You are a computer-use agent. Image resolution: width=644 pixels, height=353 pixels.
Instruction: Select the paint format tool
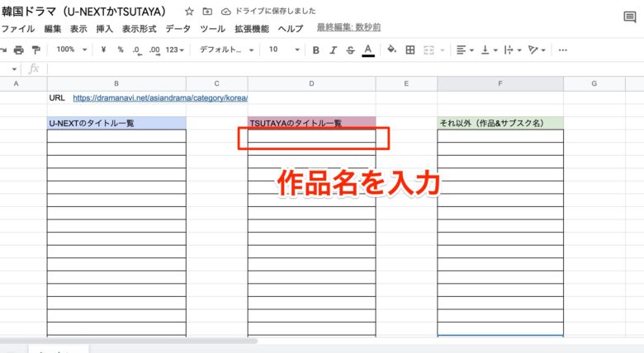tap(36, 50)
